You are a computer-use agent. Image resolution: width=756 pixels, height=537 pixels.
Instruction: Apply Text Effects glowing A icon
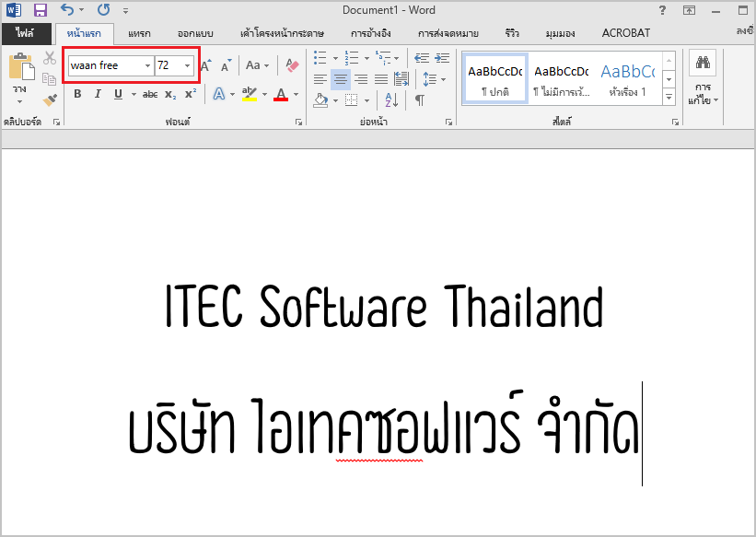click(219, 94)
